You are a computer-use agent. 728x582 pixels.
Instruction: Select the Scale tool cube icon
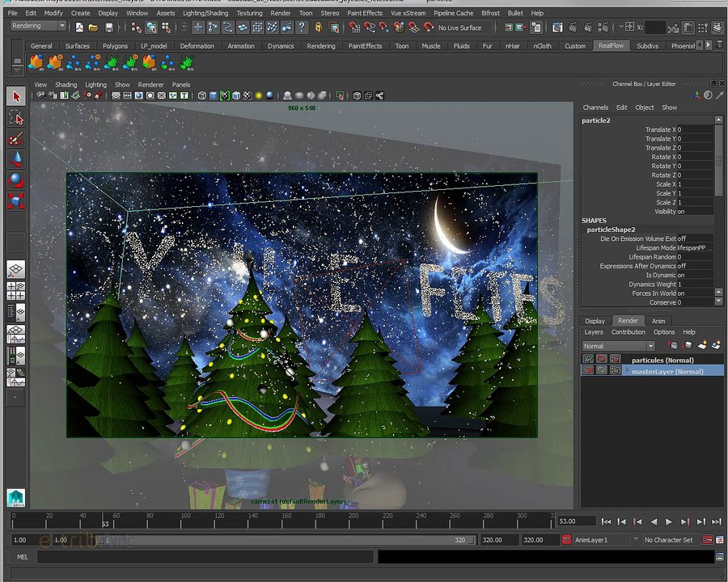tap(16, 201)
